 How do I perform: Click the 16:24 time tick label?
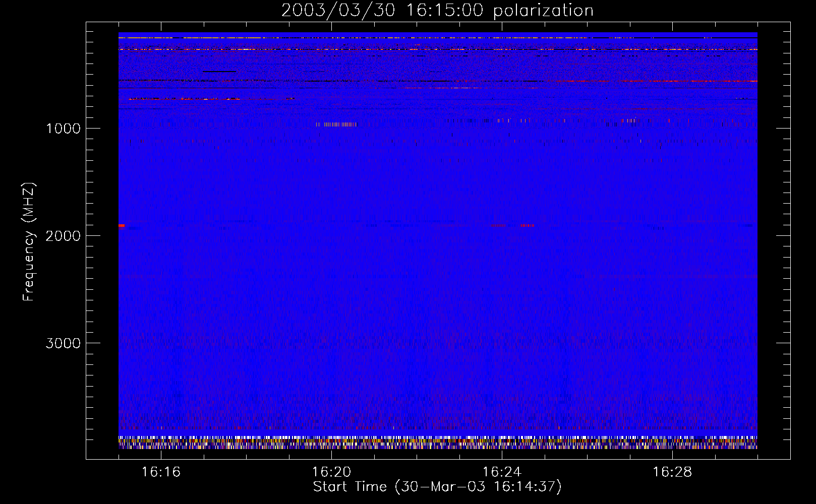click(x=502, y=472)
